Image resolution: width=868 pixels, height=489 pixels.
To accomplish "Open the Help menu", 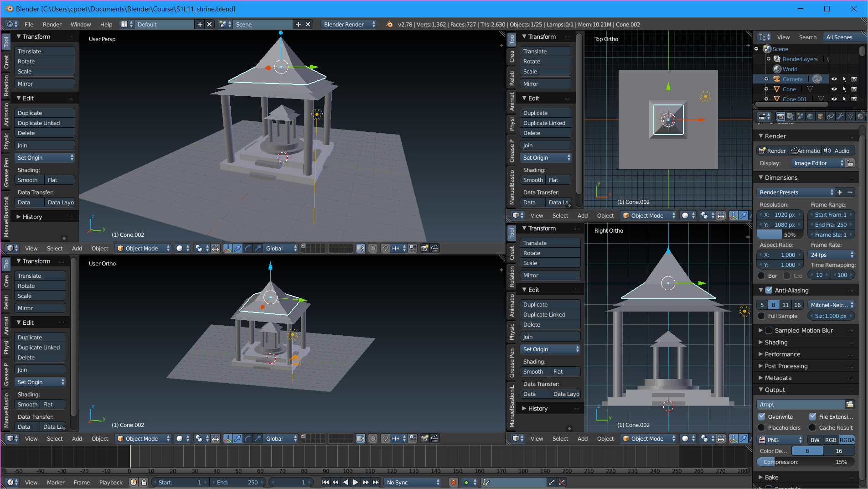I will point(106,24).
